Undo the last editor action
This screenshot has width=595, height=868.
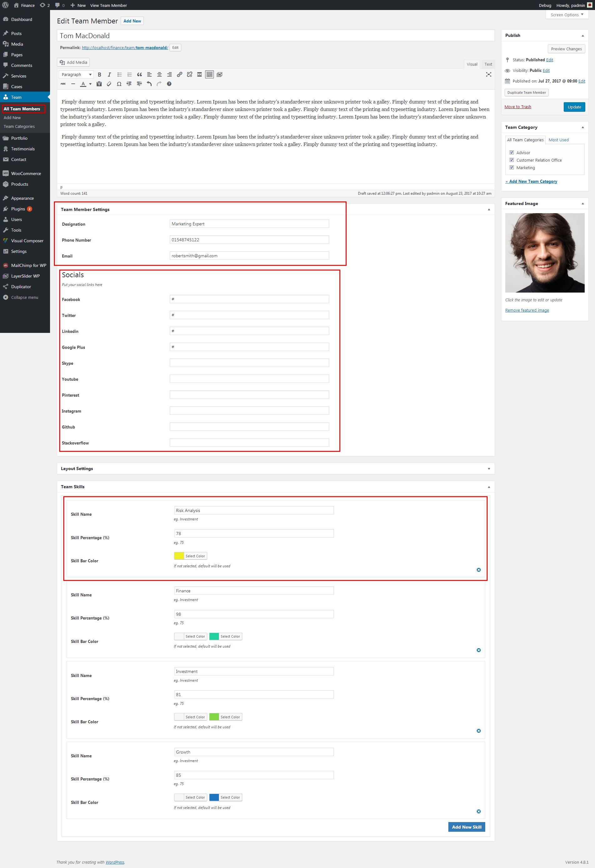coord(149,84)
